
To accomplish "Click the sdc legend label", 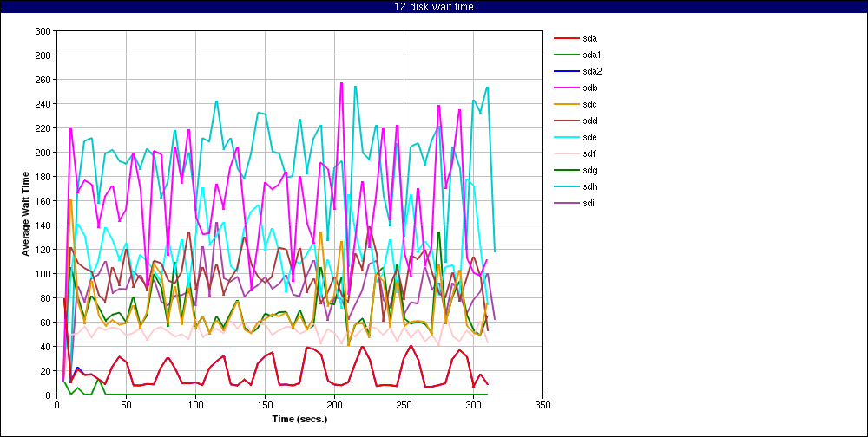I will coord(589,105).
